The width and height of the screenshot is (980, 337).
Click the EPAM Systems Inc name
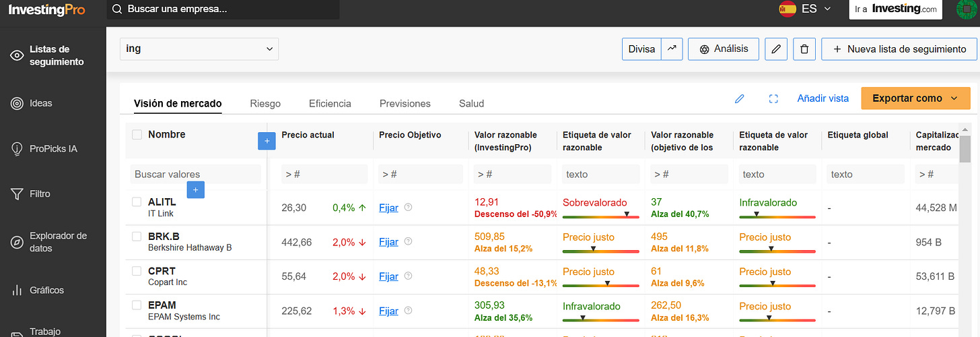(x=184, y=317)
